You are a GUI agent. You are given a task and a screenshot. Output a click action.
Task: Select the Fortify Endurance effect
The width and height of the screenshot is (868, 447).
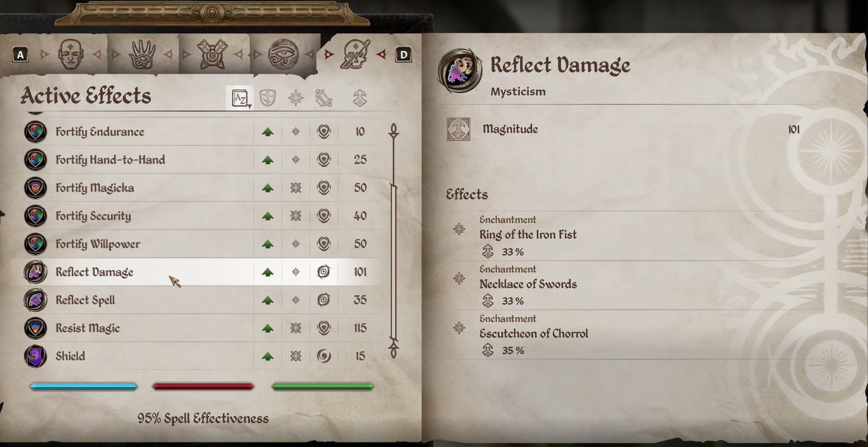click(100, 132)
